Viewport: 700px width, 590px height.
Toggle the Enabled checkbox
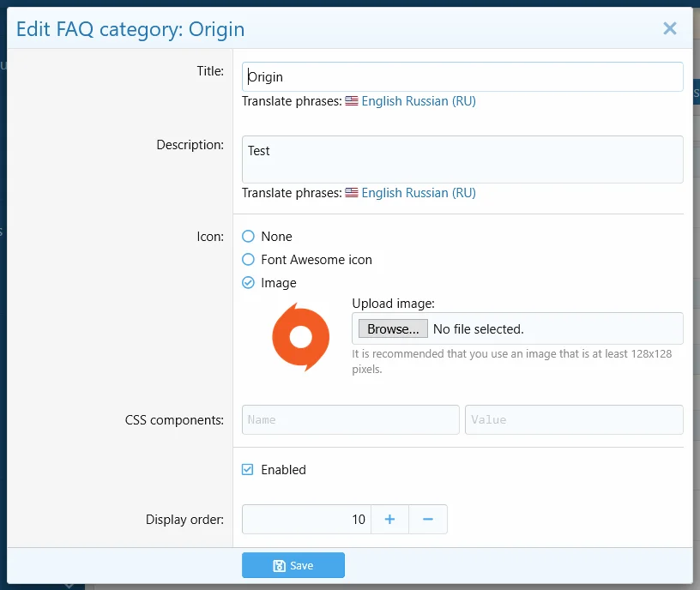coord(248,470)
